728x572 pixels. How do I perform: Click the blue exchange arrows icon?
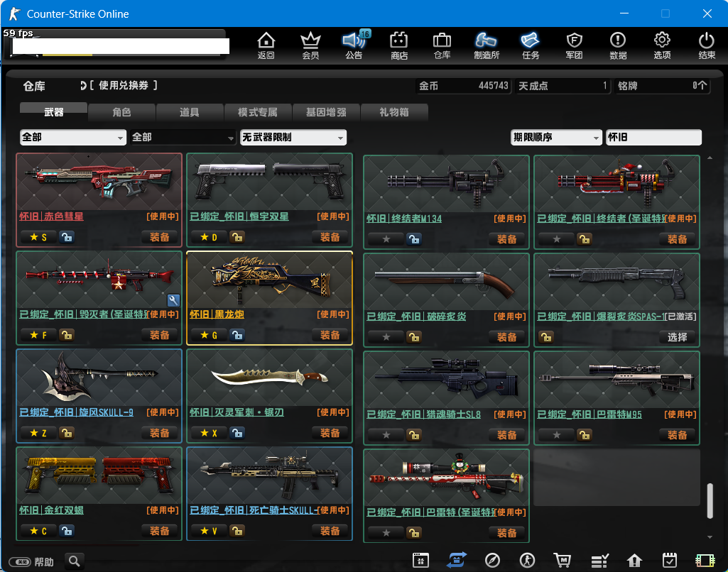point(457,561)
